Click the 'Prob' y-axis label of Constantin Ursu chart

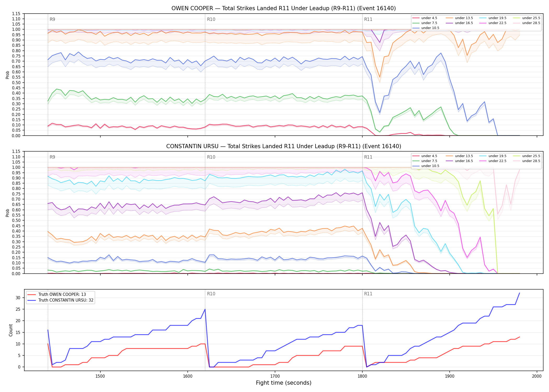(x=8, y=213)
